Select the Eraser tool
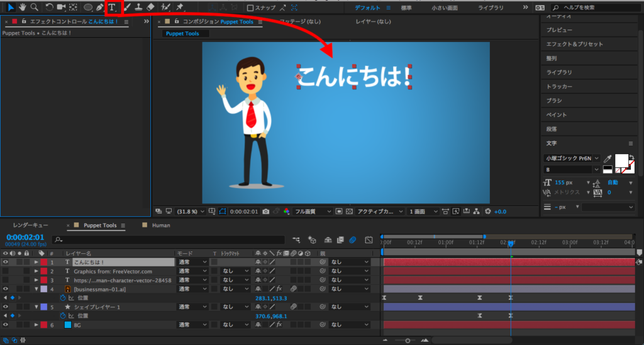The width and height of the screenshot is (644, 345). [x=150, y=8]
